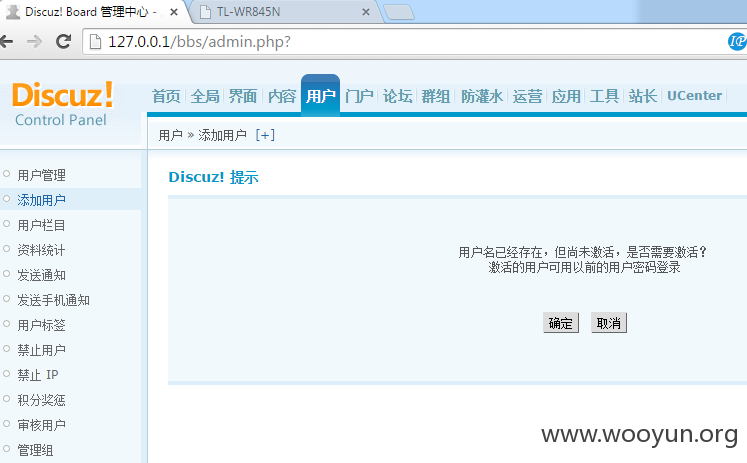Select the Discuz! Board 管理中心 tab
The image size is (747, 463).
(x=93, y=12)
